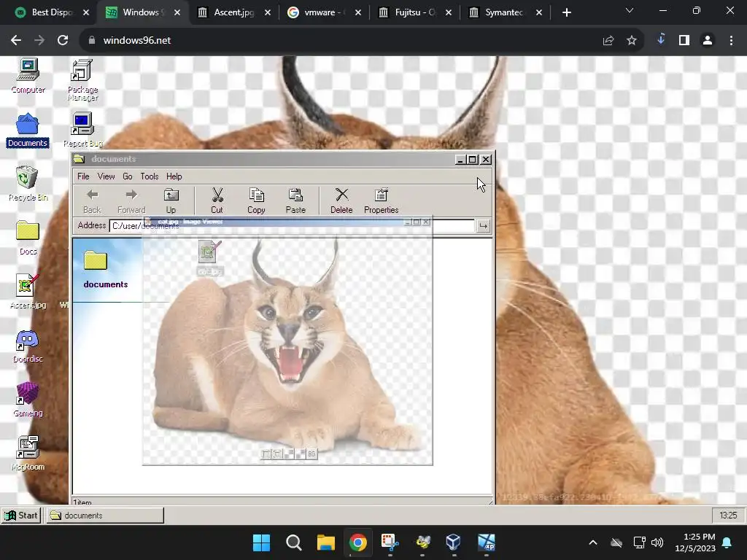Open Chrome three-dot menu
This screenshot has height=560, width=747.
731,41
